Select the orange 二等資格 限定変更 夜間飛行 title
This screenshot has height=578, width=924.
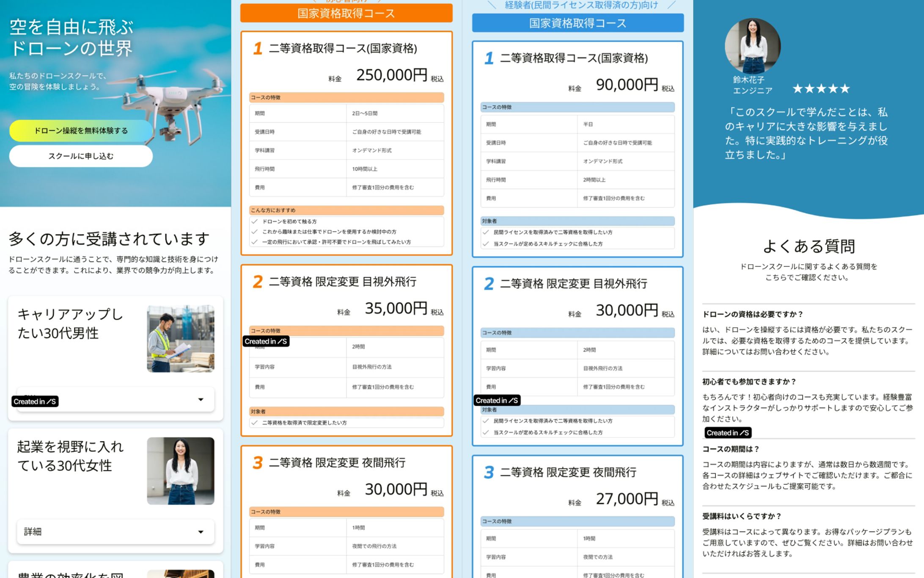(x=337, y=462)
